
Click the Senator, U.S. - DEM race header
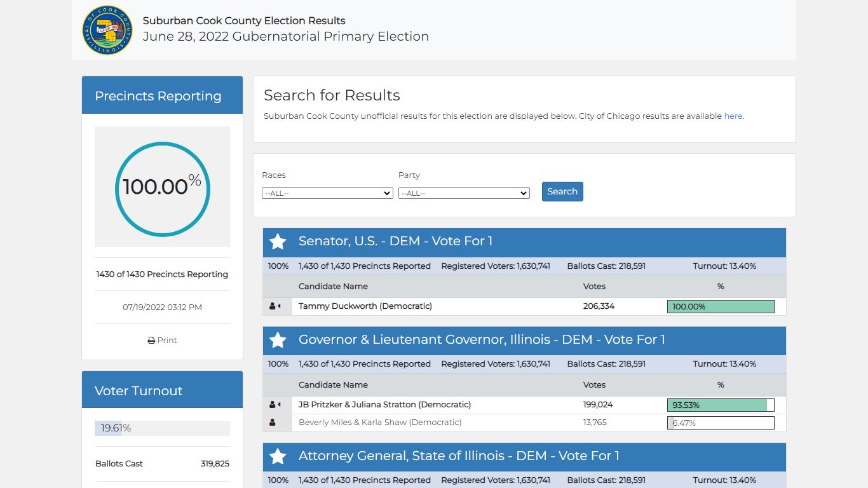524,241
